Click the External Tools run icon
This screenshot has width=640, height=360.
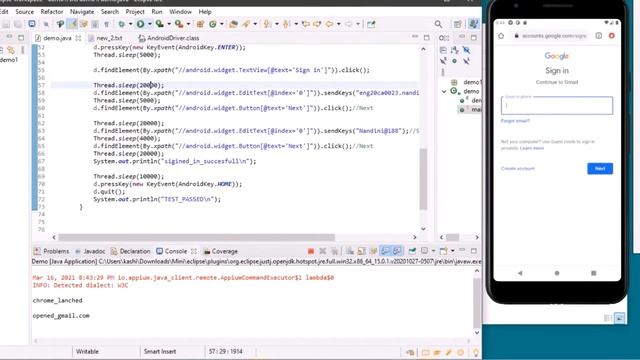tap(179, 24)
